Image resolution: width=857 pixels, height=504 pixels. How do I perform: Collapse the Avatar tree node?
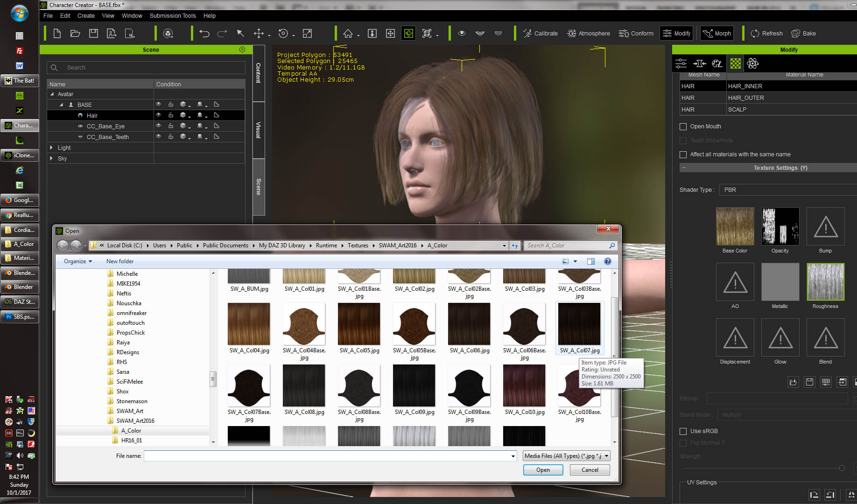(52, 94)
